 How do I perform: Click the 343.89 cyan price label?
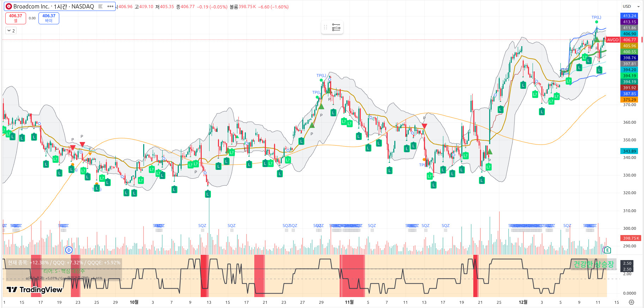click(x=629, y=151)
